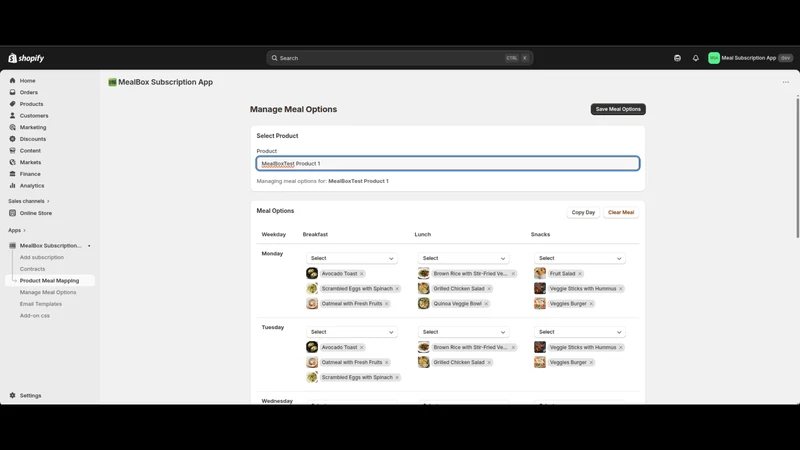
Task: Remove Tuesday Scrambled Eggs with Spinach
Action: (x=397, y=378)
